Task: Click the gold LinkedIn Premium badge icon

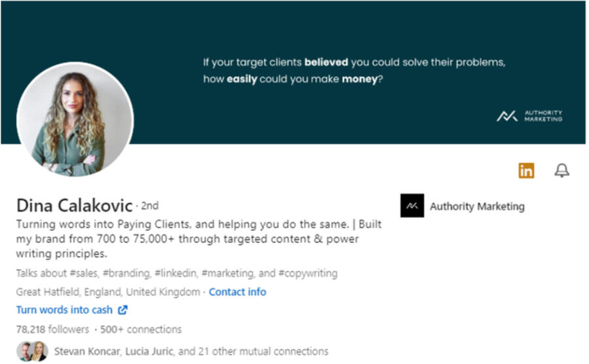Action: [526, 171]
